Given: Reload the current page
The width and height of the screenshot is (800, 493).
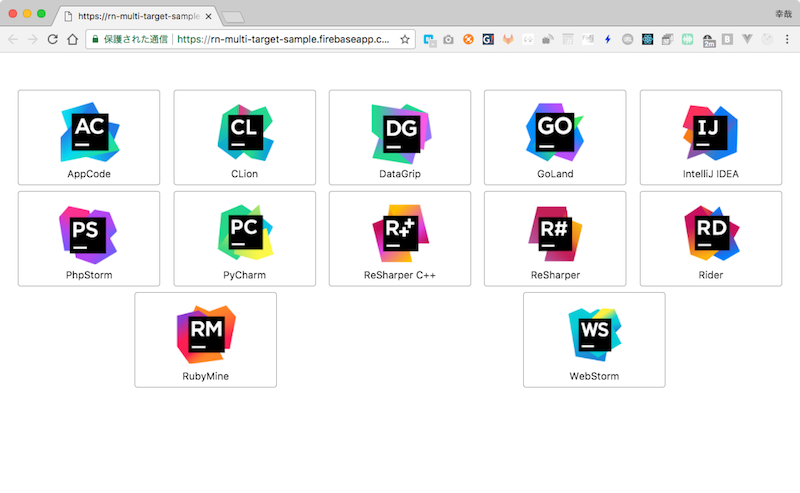Looking at the screenshot, I should [53, 39].
